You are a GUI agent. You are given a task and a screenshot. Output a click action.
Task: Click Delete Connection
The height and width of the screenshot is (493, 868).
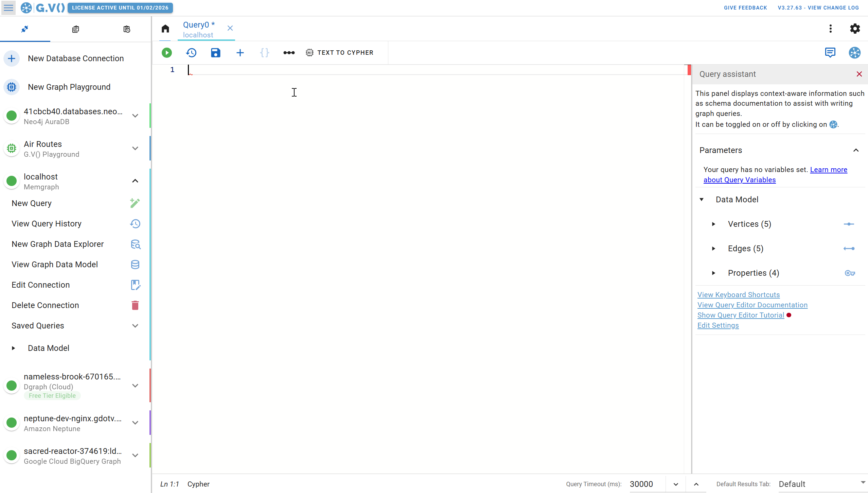tap(75, 305)
